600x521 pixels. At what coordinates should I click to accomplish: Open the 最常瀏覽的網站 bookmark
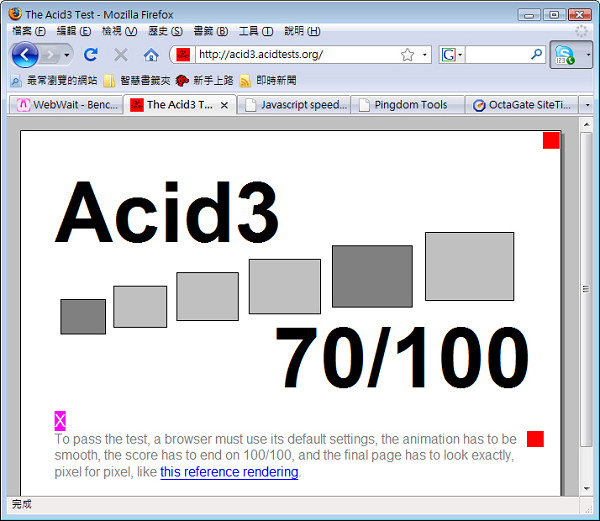(54, 80)
